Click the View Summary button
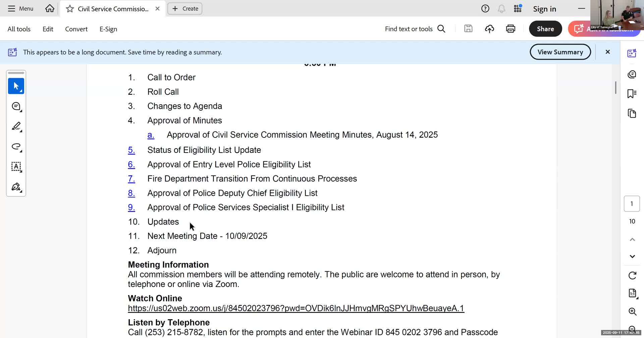The width and height of the screenshot is (644, 338). tap(560, 52)
